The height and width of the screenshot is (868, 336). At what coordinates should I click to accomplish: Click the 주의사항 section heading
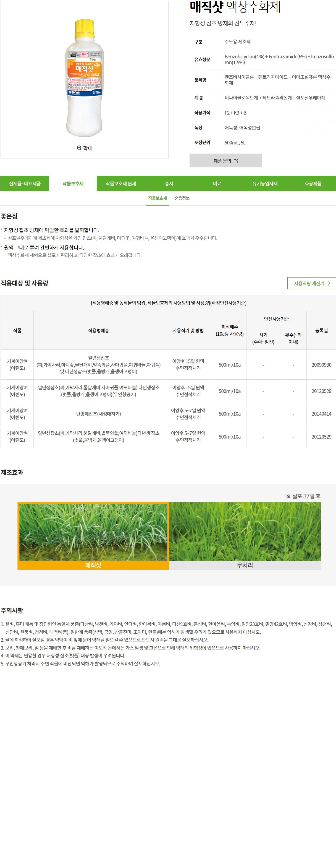(12, 610)
